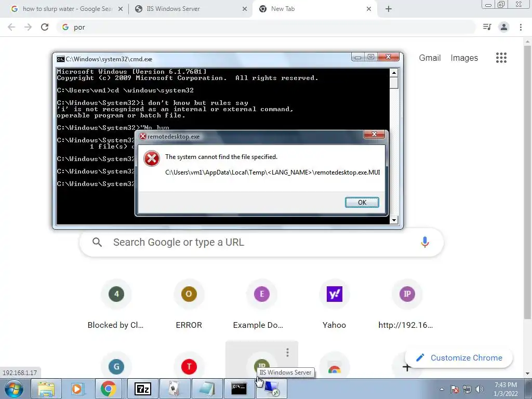This screenshot has width=532, height=399.
Task: Click Customize Chrome
Action: click(459, 357)
